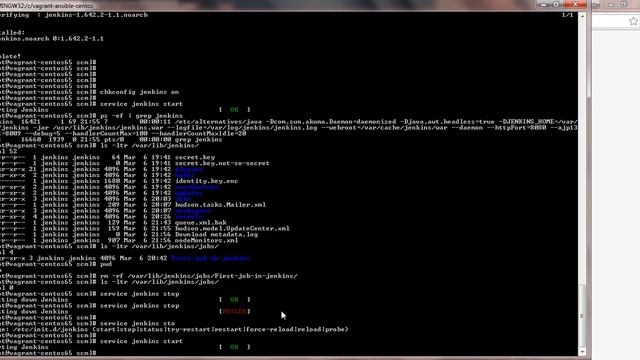
Task: Click the 'Download metadata.log' file name
Action: (216, 234)
